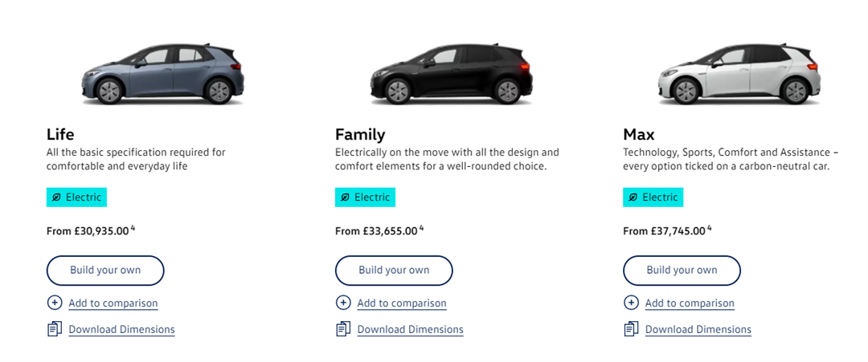Click the plus icon beside Max comparison
The image size is (868, 362).
coord(631,303)
